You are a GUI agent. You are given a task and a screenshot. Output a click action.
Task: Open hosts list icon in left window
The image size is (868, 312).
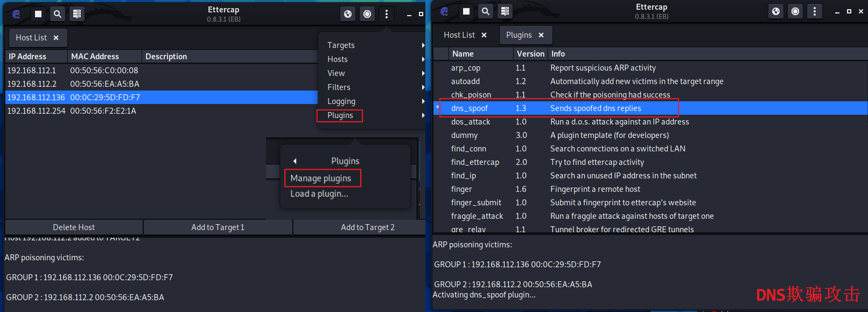[77, 14]
